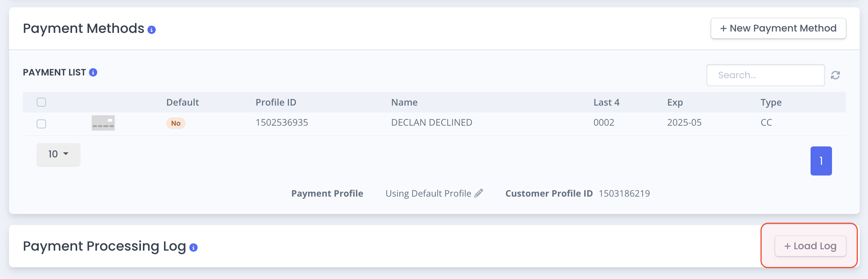Go to page 1 of payment list

tap(821, 161)
